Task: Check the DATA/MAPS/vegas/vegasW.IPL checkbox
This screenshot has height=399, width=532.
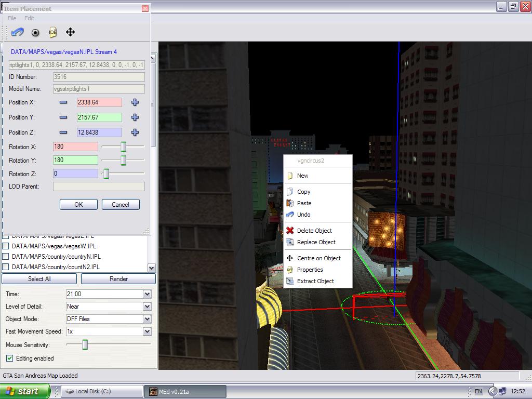Action: pyautogui.click(x=5, y=246)
